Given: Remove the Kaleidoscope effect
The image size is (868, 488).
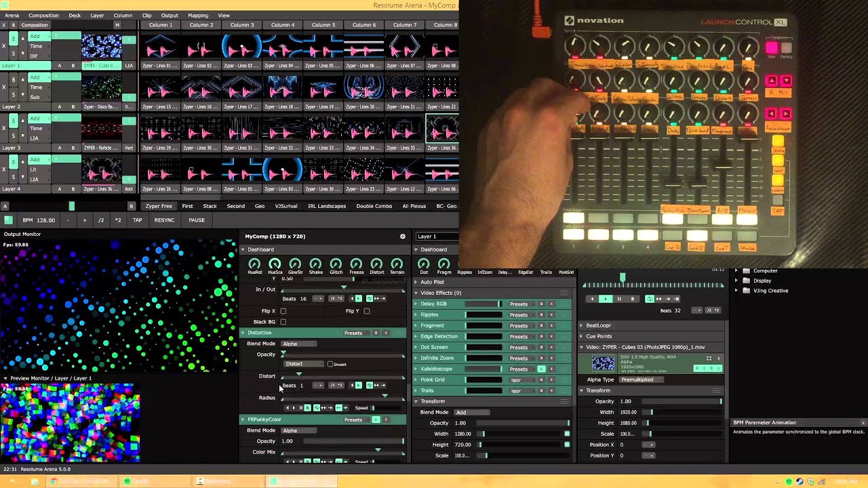Looking at the screenshot, I should pyautogui.click(x=551, y=369).
